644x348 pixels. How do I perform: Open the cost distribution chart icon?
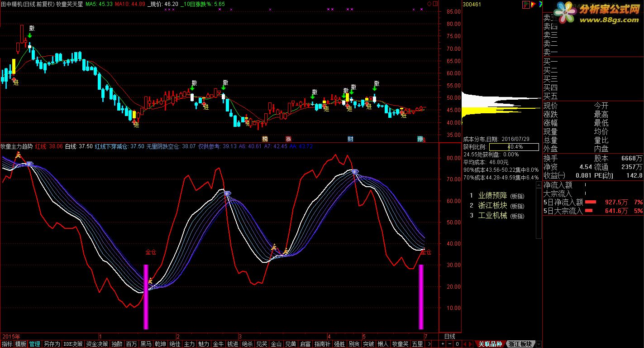526,4
